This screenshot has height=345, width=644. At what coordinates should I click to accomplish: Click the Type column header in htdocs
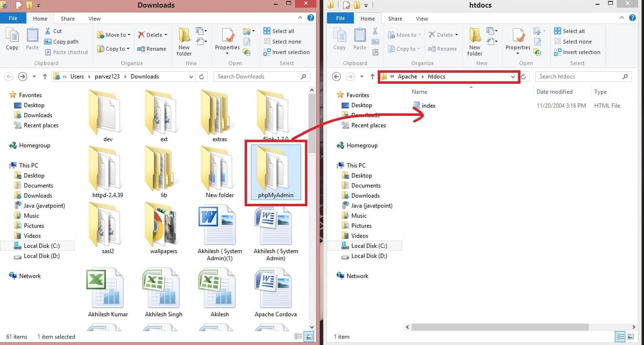tap(600, 92)
